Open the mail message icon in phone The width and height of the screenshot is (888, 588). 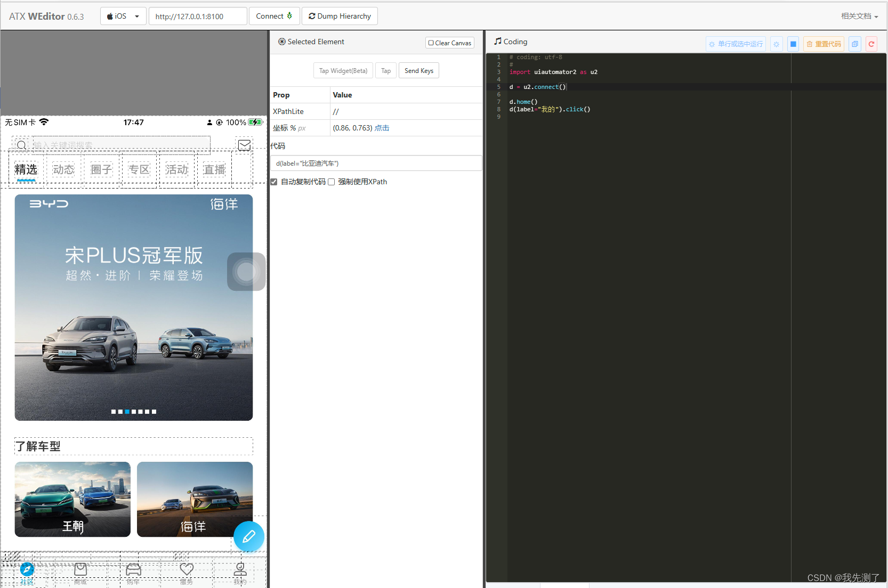245,145
